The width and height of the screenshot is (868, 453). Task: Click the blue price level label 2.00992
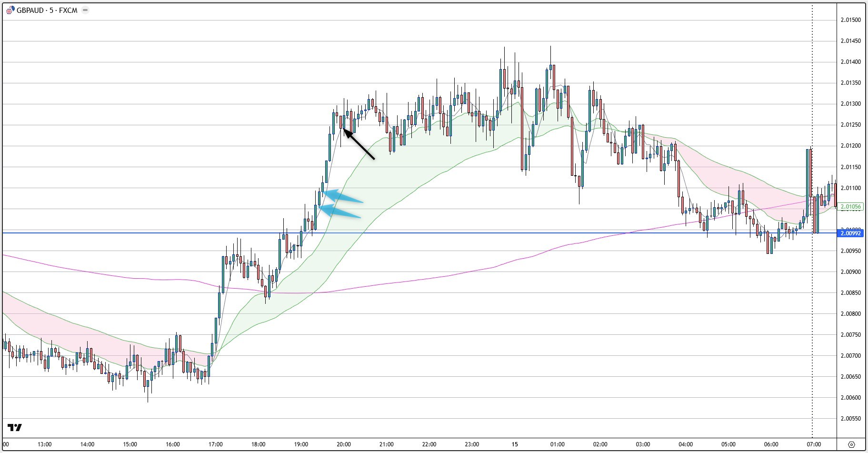point(850,233)
